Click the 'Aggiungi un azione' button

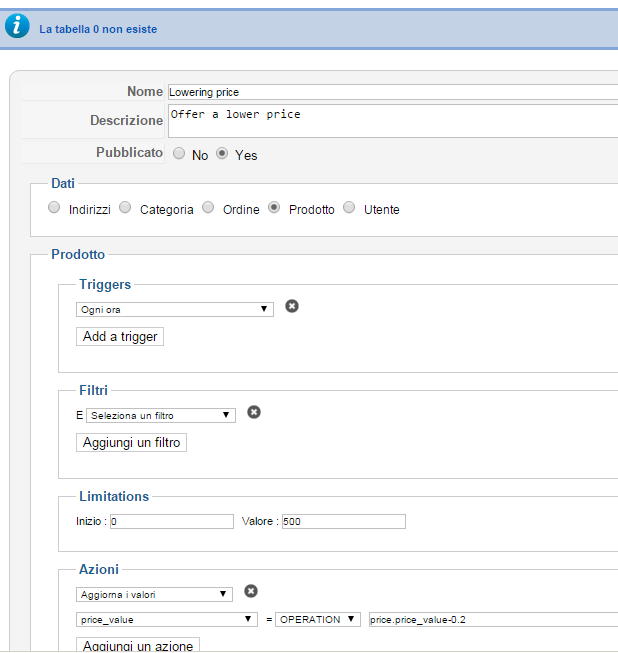(x=138, y=645)
